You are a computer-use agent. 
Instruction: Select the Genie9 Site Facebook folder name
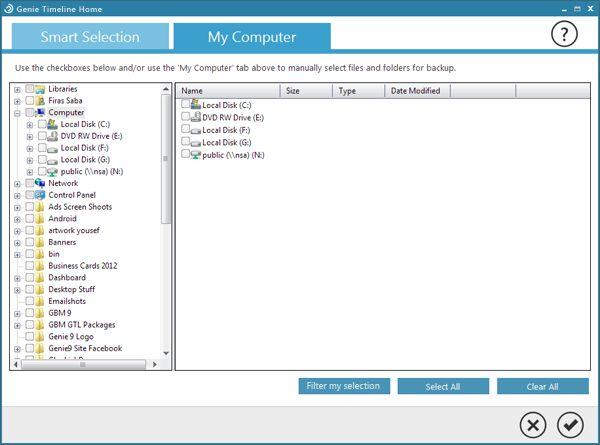coord(85,348)
